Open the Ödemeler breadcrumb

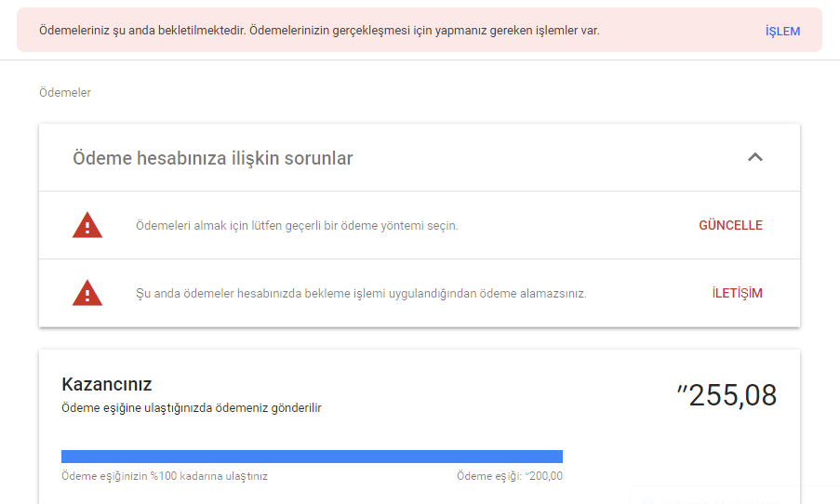point(65,93)
